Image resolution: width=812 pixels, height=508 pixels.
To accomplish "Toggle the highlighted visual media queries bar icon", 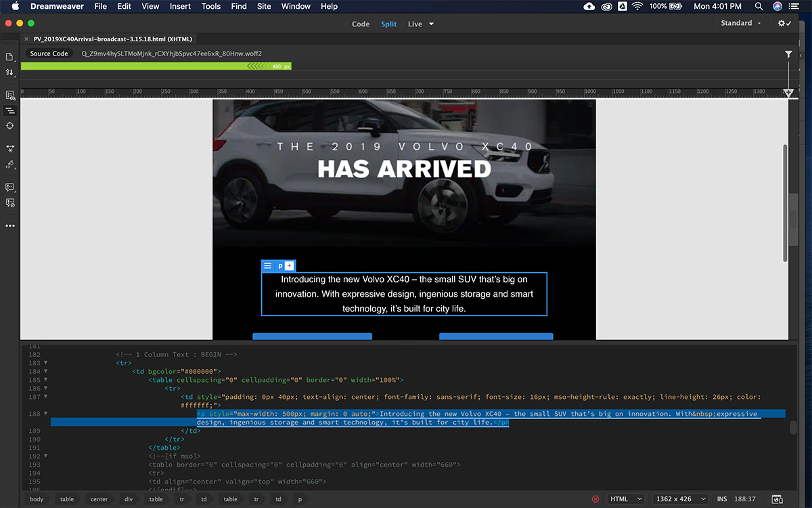I will pyautogui.click(x=10, y=110).
